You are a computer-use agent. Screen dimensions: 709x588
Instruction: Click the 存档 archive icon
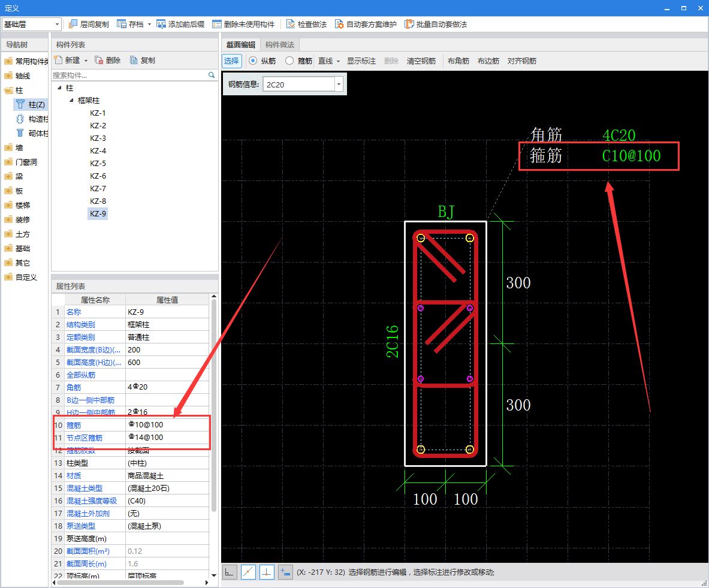point(122,24)
